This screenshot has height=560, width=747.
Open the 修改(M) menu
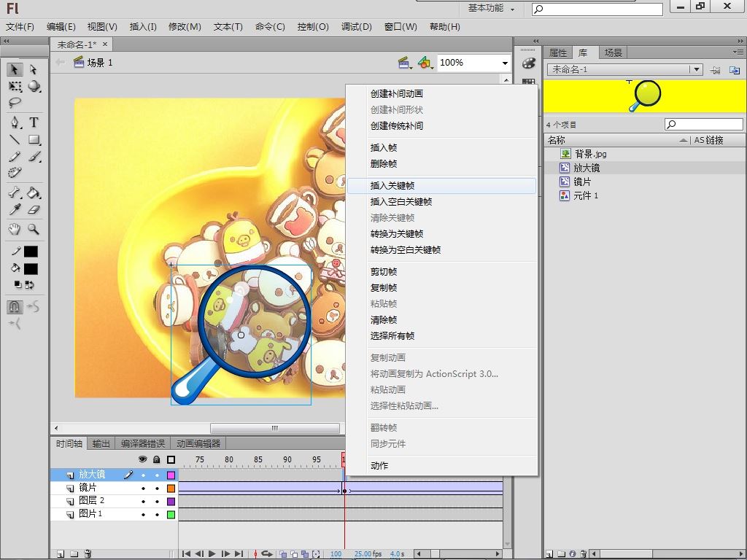185,27
